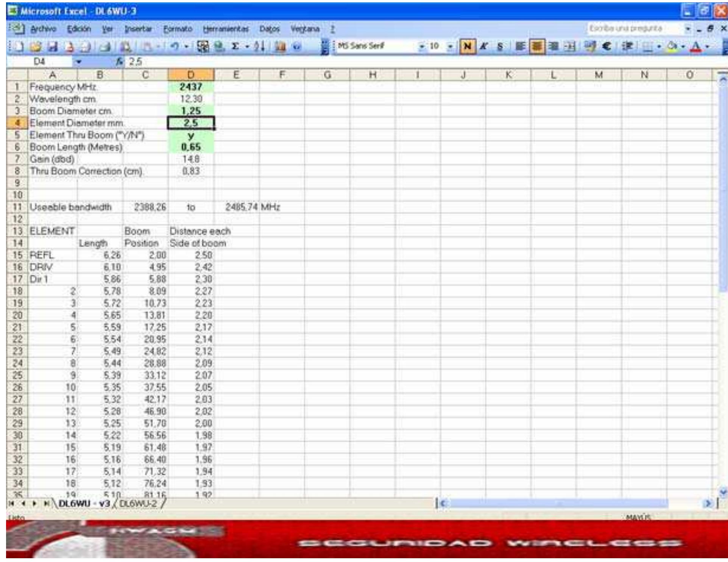This screenshot has height=562, width=728.
Task: Click the 'Escriba una pregunta' help box
Action: [x=625, y=28]
